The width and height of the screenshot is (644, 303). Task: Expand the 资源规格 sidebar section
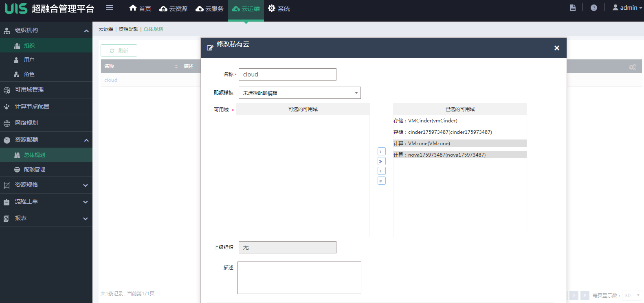[46, 185]
